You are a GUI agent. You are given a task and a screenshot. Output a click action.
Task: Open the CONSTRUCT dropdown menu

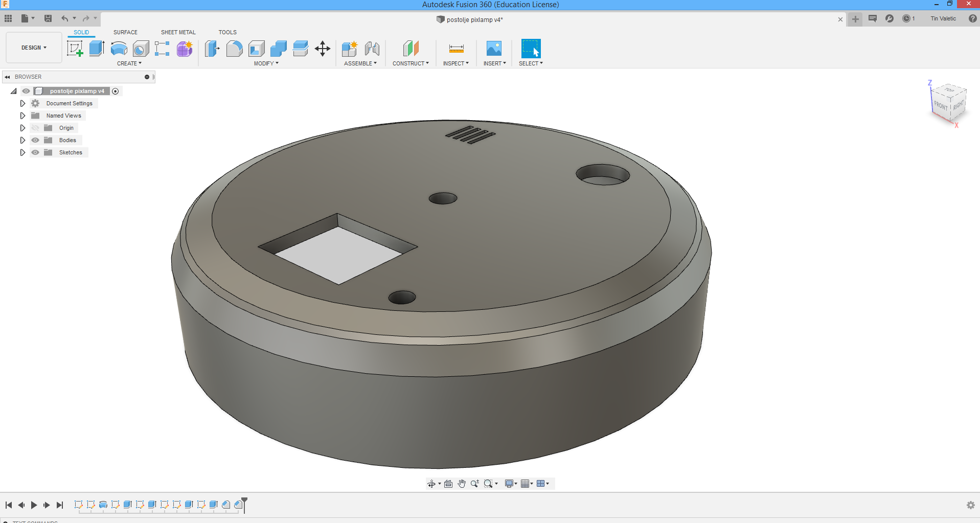click(411, 63)
